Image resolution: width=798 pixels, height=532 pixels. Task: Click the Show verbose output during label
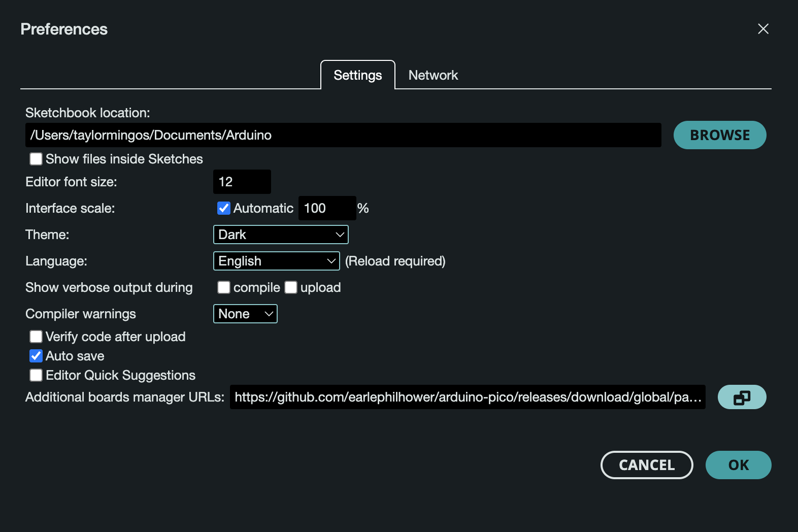(109, 287)
